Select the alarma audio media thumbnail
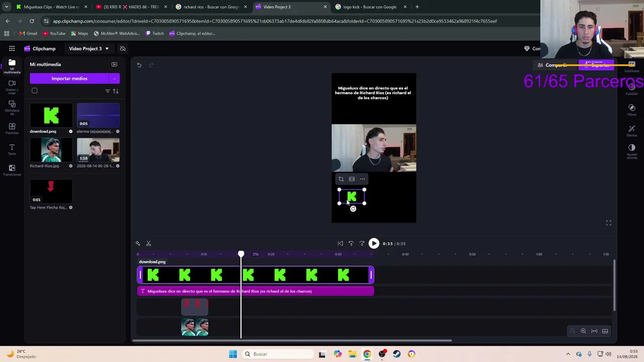The width and height of the screenshot is (644, 362). pos(98,115)
